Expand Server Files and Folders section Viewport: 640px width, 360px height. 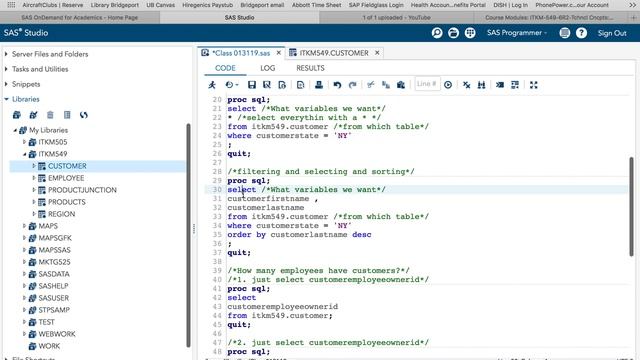click(7, 54)
